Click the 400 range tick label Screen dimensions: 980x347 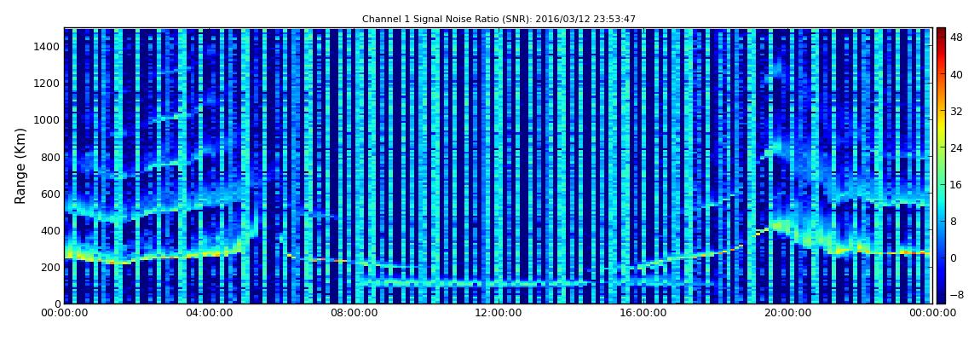(50, 231)
